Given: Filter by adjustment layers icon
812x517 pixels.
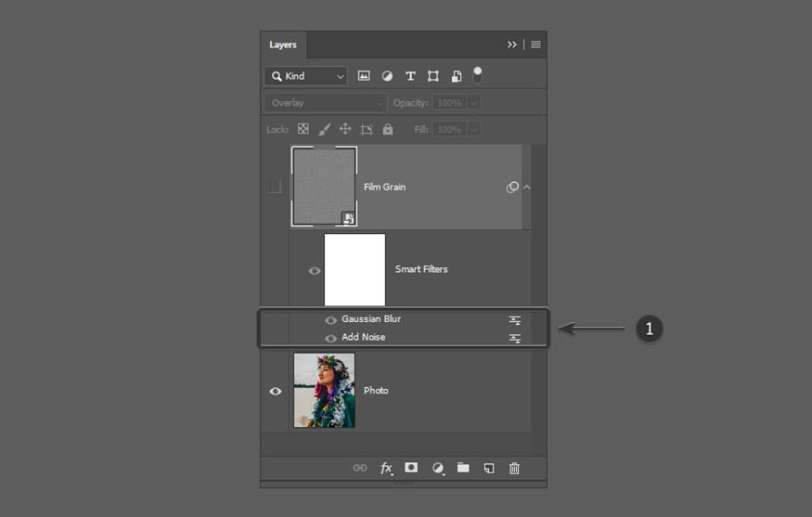Looking at the screenshot, I should coord(387,76).
